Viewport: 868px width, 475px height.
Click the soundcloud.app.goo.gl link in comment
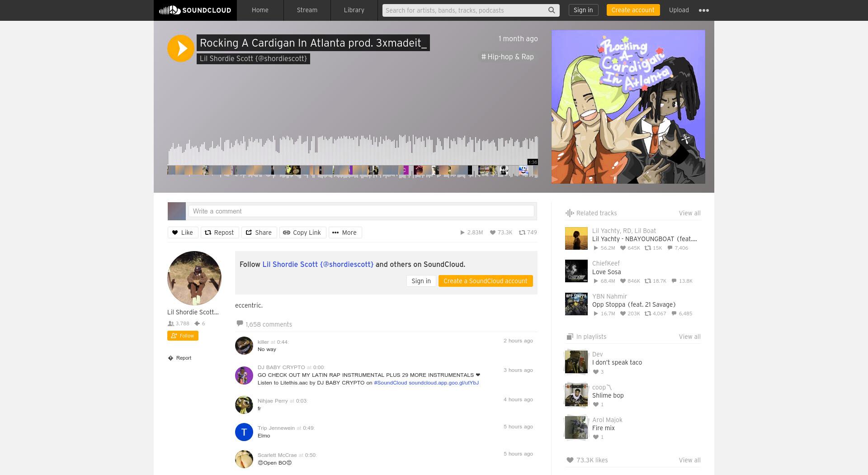443,383
